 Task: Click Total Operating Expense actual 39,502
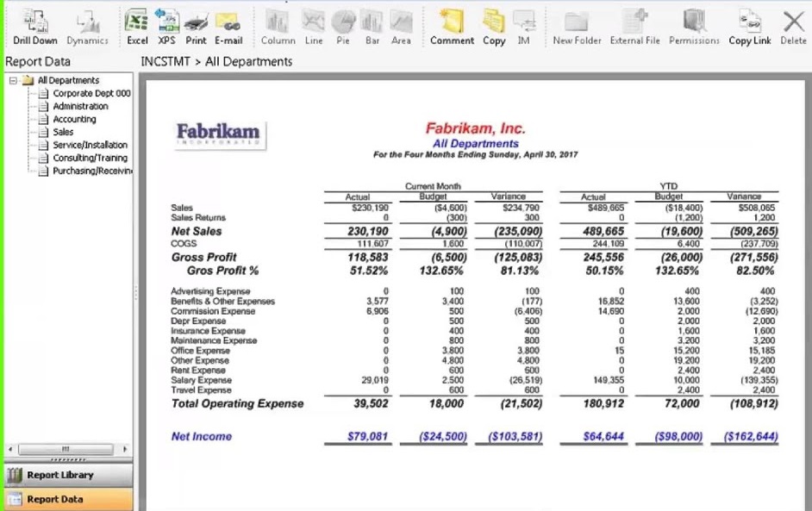(x=371, y=404)
